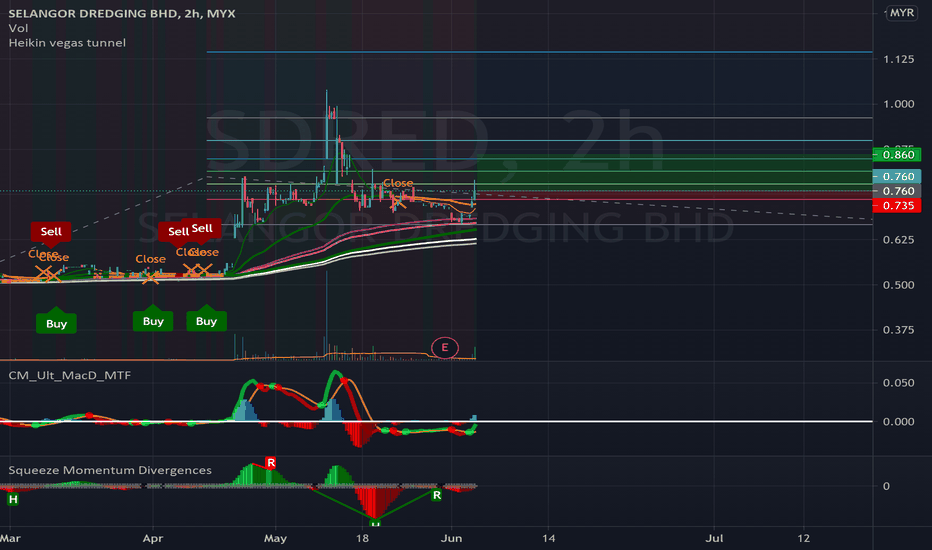Click the red R divergence marker in Squeeze panel
This screenshot has height=550, width=932.
[x=271, y=463]
